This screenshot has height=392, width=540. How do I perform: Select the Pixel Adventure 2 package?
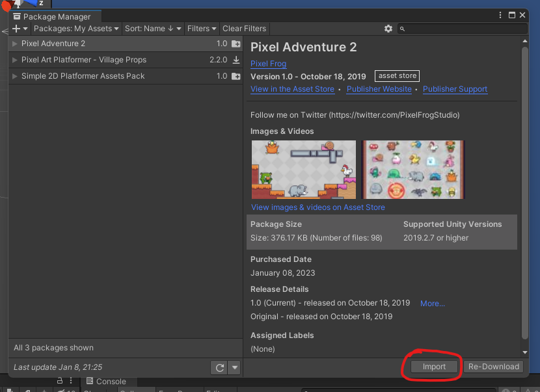[x=126, y=44]
